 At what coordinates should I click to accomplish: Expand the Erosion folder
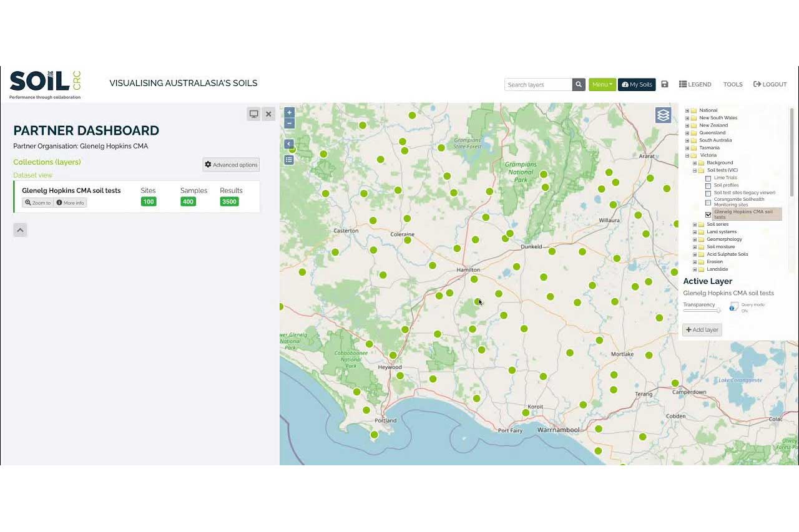(x=695, y=262)
